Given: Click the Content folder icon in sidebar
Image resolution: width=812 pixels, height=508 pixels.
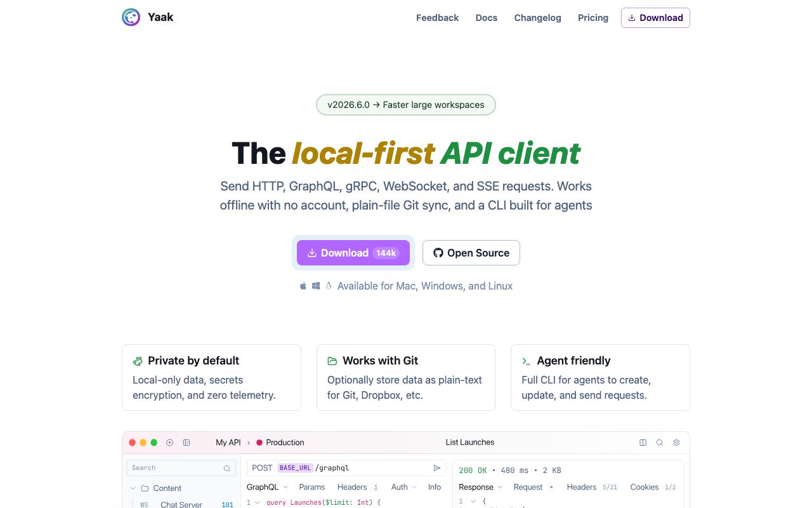Looking at the screenshot, I should pyautogui.click(x=145, y=488).
